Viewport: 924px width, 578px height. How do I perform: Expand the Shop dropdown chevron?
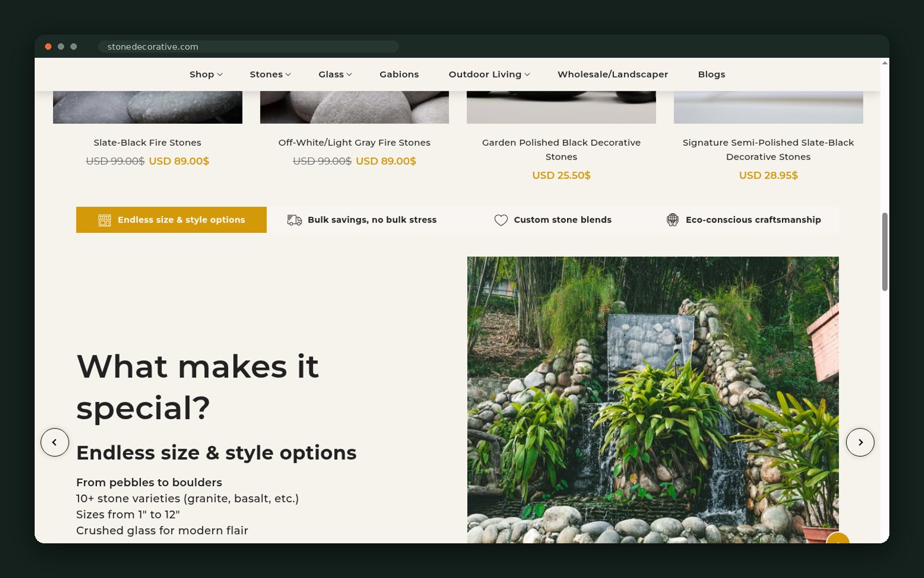(x=219, y=75)
